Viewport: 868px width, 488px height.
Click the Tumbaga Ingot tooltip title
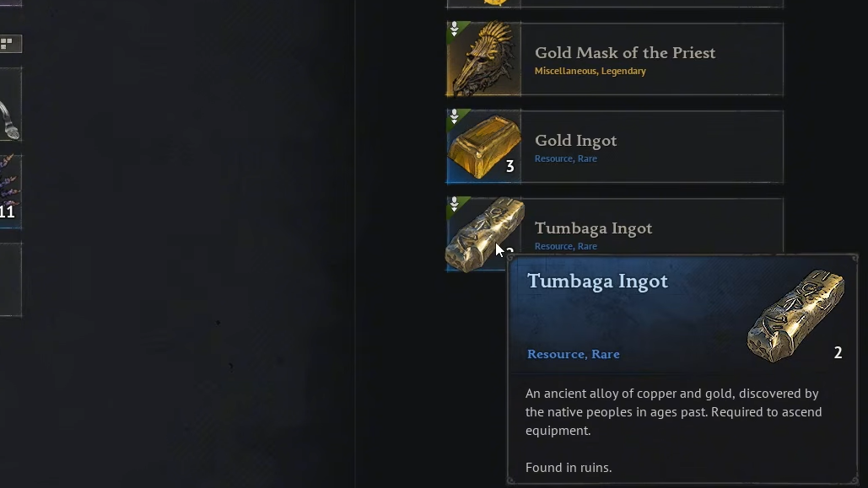point(597,281)
